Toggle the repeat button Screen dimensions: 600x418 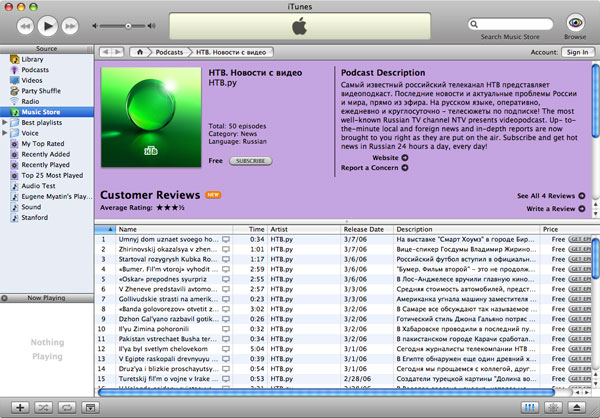click(66, 408)
